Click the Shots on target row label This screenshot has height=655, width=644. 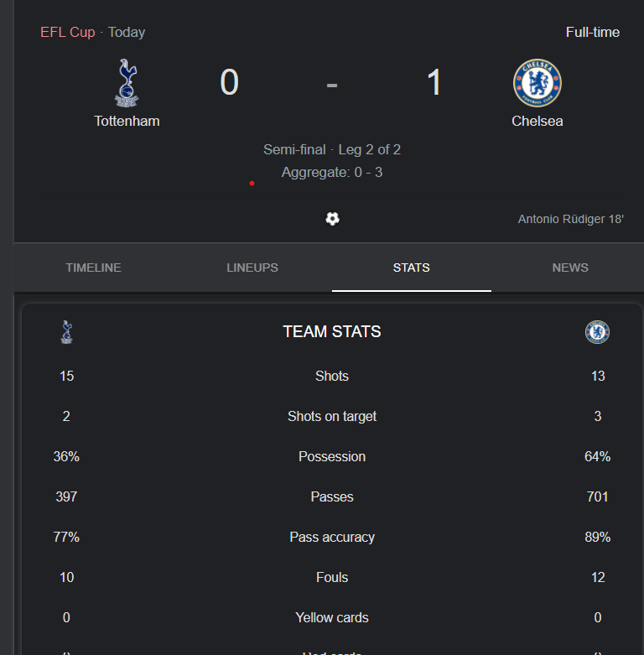click(x=332, y=417)
